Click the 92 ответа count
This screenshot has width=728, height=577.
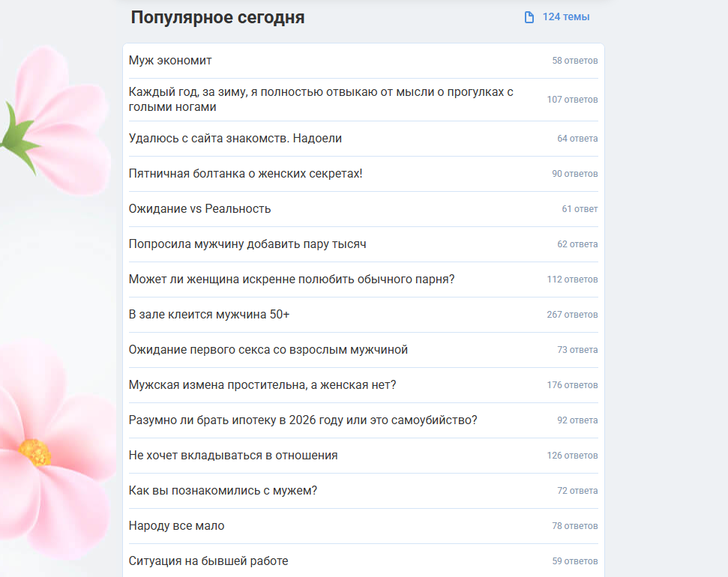pyautogui.click(x=577, y=420)
